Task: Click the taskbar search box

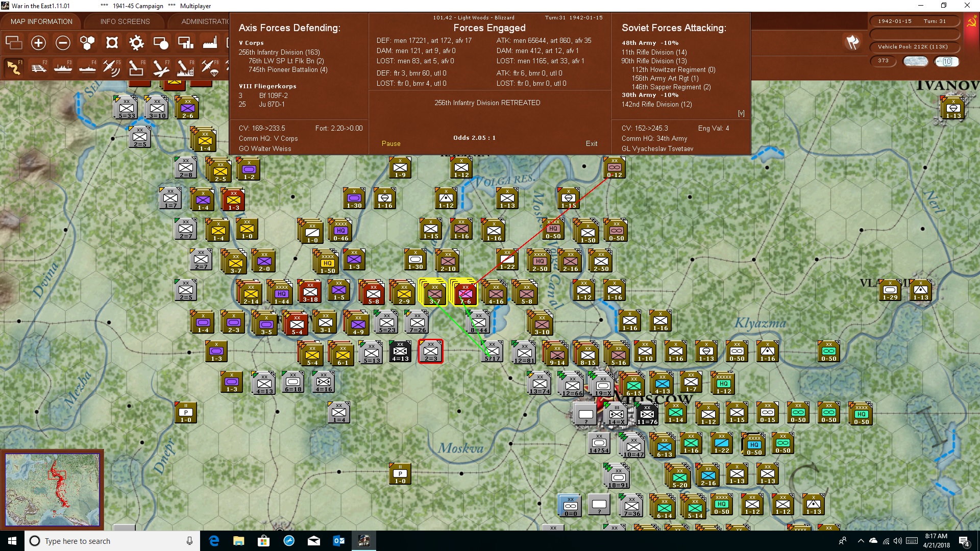Action: (x=112, y=541)
